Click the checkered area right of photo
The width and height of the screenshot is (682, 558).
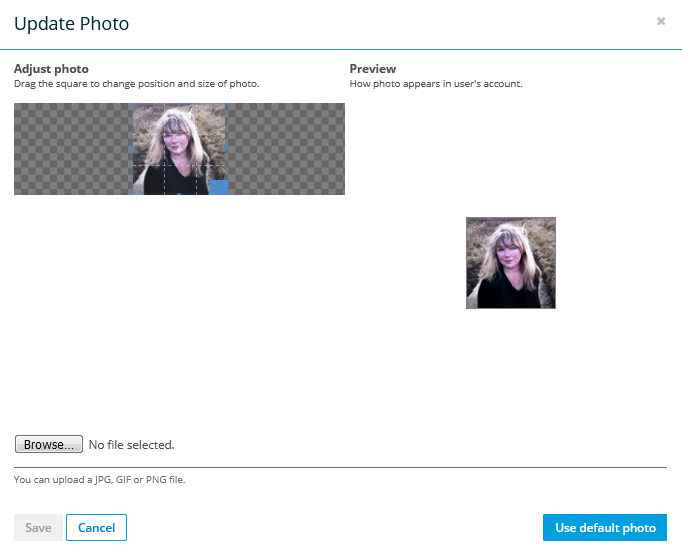287,149
